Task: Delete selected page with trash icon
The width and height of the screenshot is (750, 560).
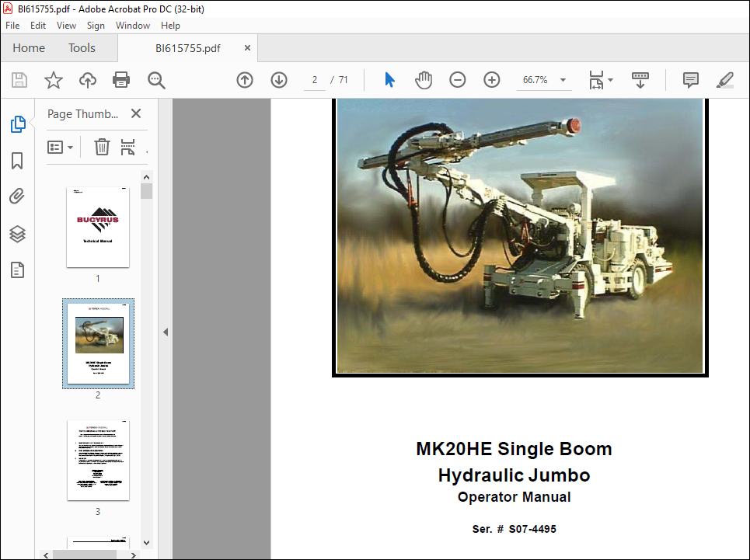Action: (102, 147)
